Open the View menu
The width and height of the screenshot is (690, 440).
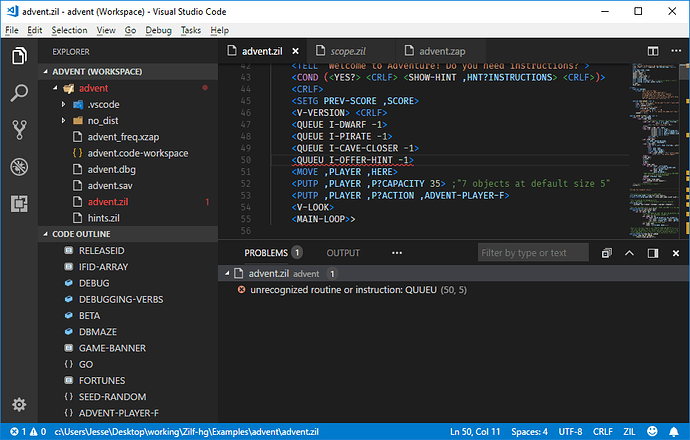coord(106,30)
